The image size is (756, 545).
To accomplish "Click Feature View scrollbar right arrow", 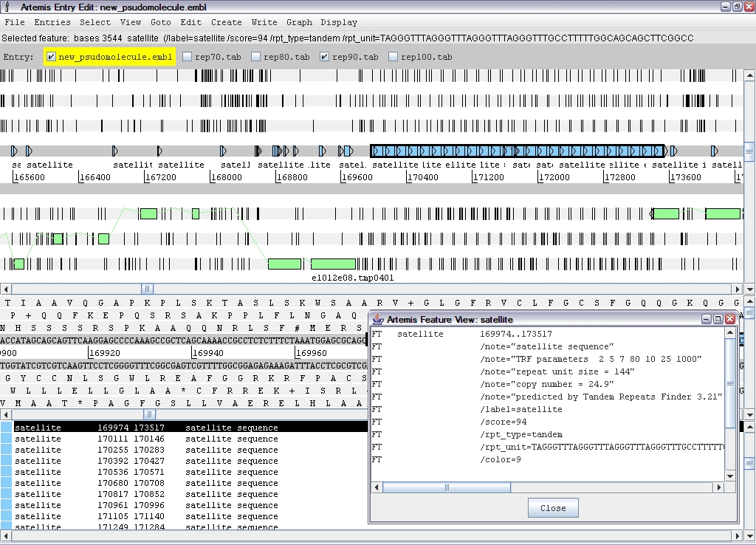I will click(x=719, y=487).
